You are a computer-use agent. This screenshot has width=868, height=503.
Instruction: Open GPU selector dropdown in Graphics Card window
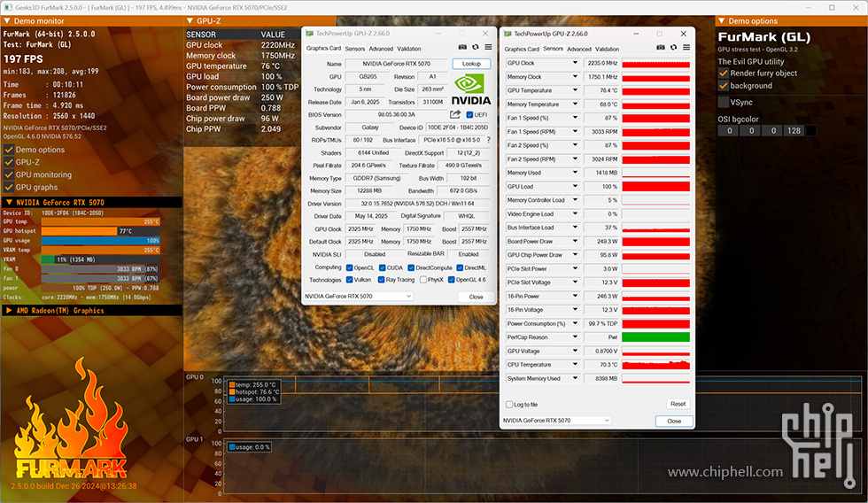[x=358, y=296]
